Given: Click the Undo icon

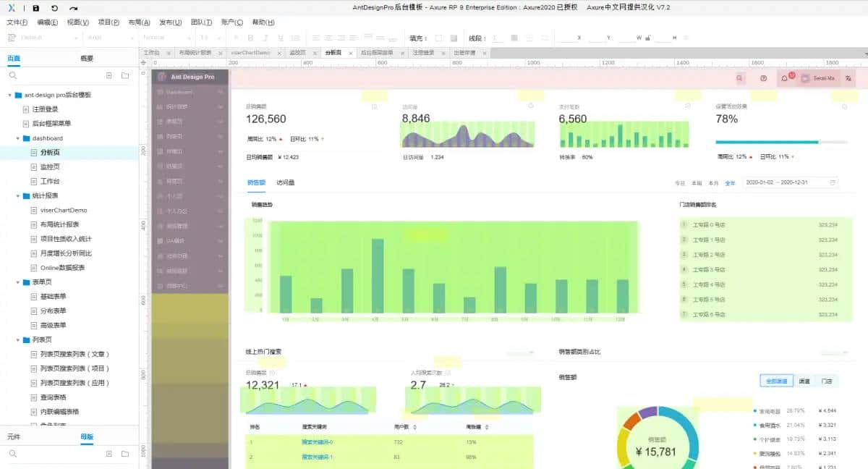Looking at the screenshot, I should [x=54, y=8].
